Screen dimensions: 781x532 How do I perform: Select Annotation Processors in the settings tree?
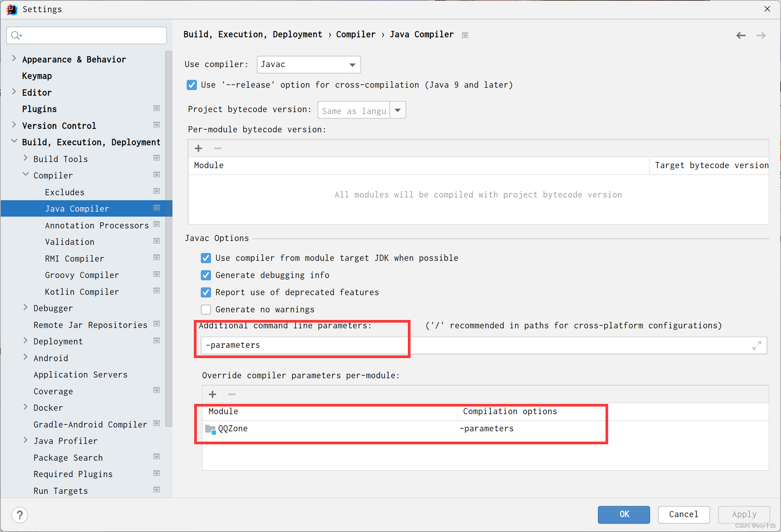pos(97,225)
